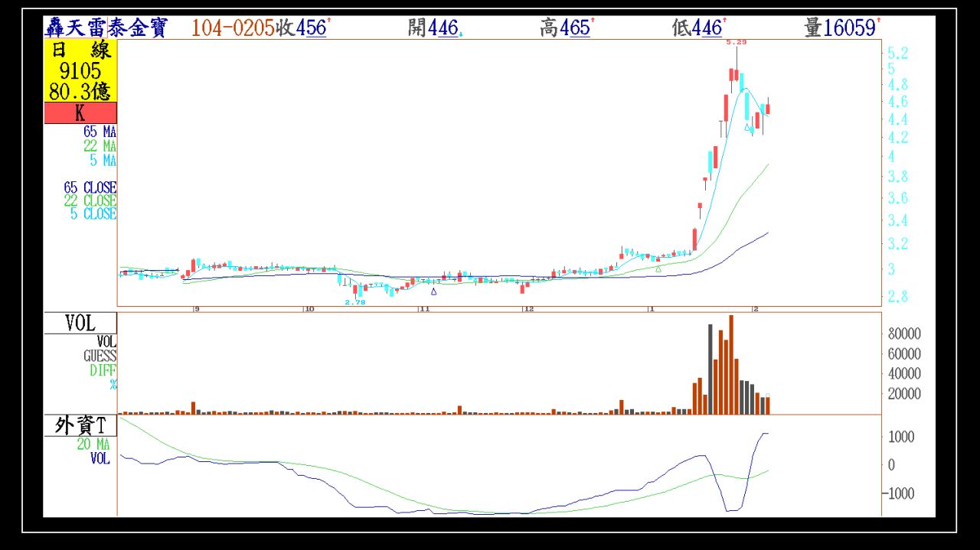Select the 日線 daily period label
The width and height of the screenshot is (980, 550).
point(80,50)
